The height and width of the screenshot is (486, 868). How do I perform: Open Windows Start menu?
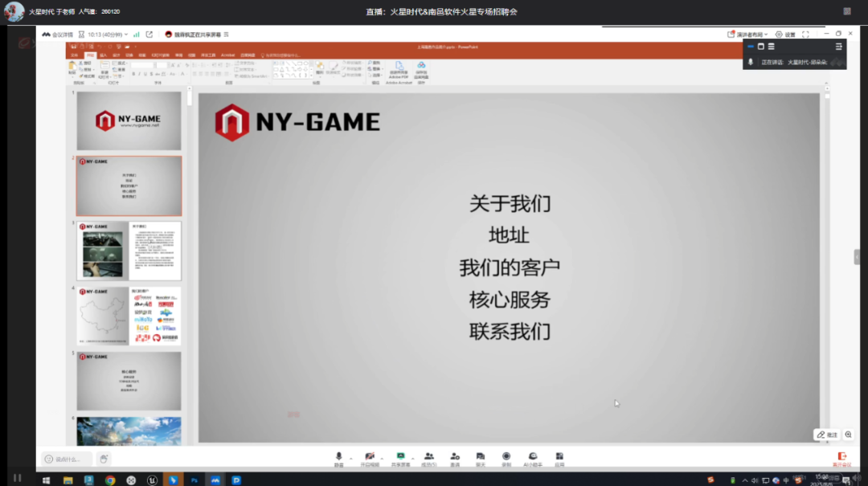tap(47, 480)
